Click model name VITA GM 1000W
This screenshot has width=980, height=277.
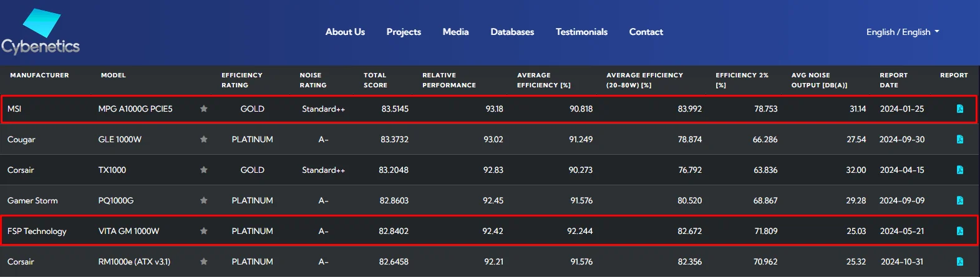pyautogui.click(x=129, y=231)
